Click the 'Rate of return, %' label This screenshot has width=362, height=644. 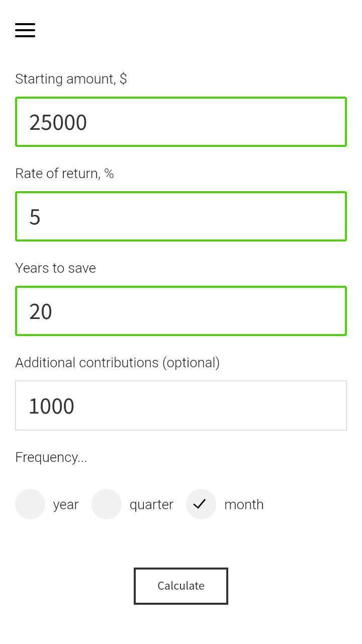(64, 174)
